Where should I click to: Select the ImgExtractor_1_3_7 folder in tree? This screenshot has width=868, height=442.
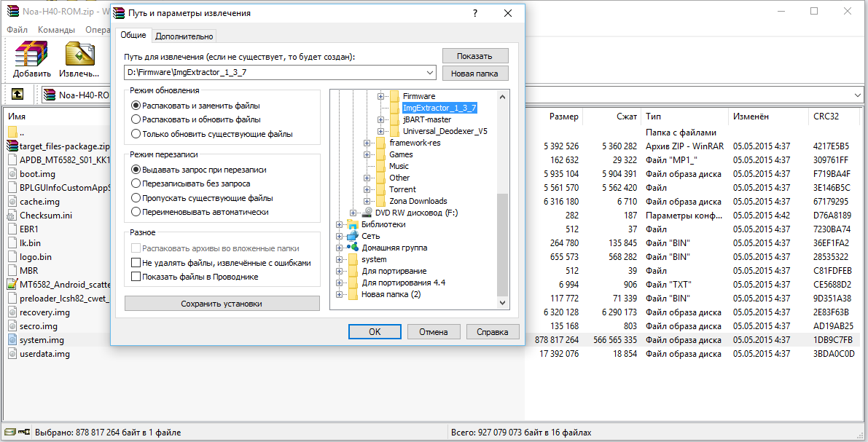[x=439, y=108]
